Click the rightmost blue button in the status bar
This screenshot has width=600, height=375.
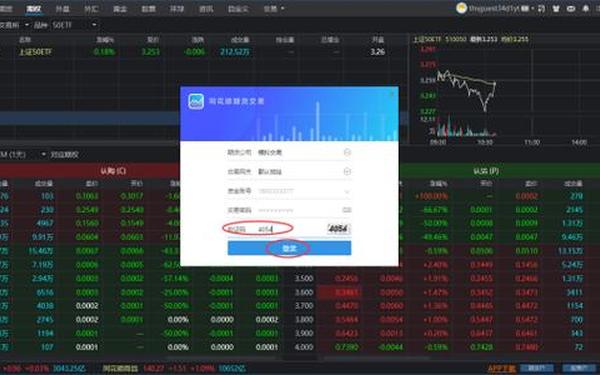pos(580,368)
